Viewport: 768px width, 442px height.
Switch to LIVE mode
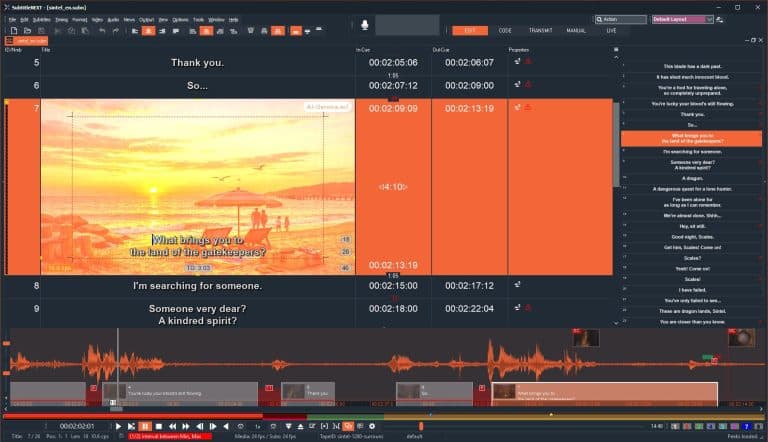pyautogui.click(x=611, y=30)
